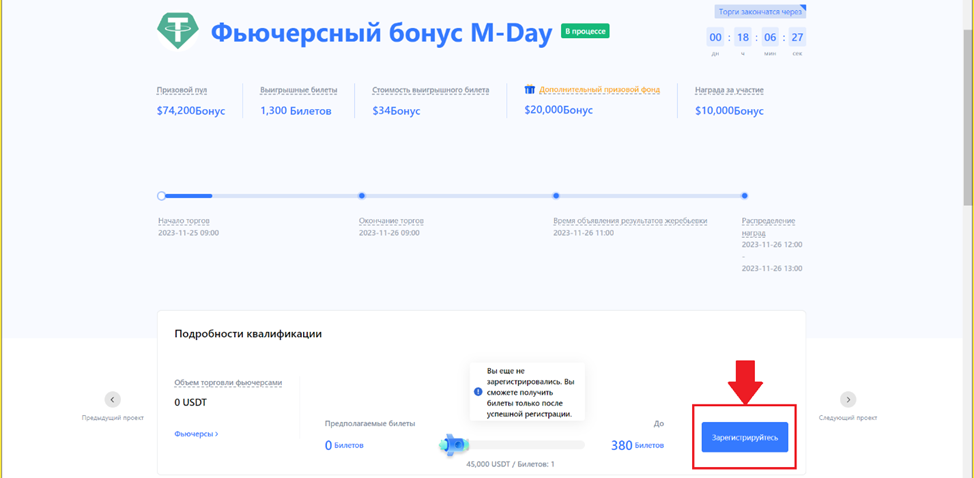974x478 pixels.
Task: Click the Стоимость выигрышного билета label
Action: (430, 90)
